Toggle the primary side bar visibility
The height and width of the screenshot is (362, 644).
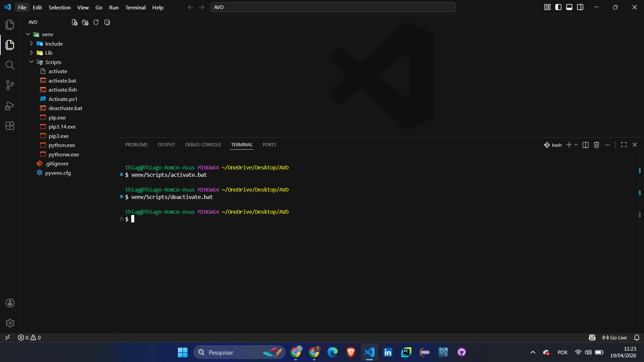[x=558, y=7]
